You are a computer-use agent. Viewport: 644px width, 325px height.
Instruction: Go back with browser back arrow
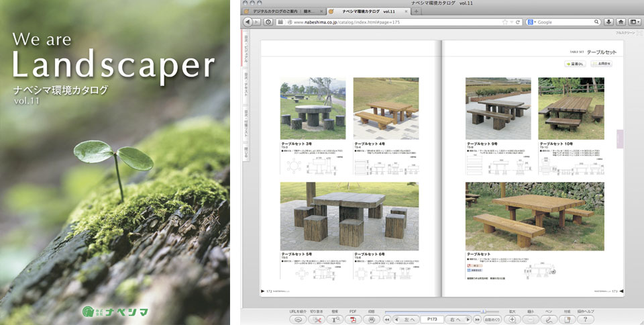[248, 22]
